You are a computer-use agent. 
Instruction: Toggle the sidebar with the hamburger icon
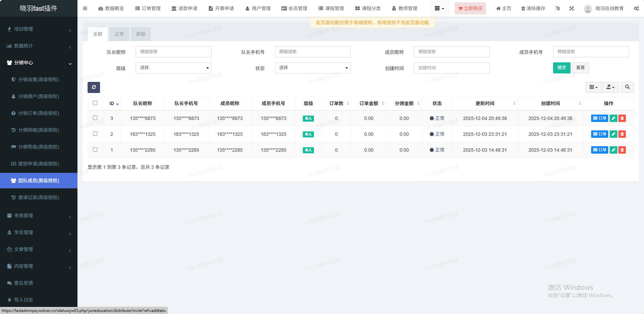click(x=85, y=8)
